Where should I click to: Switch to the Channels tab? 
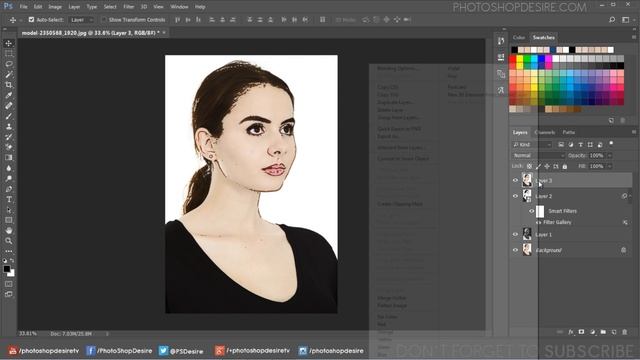coord(544,132)
